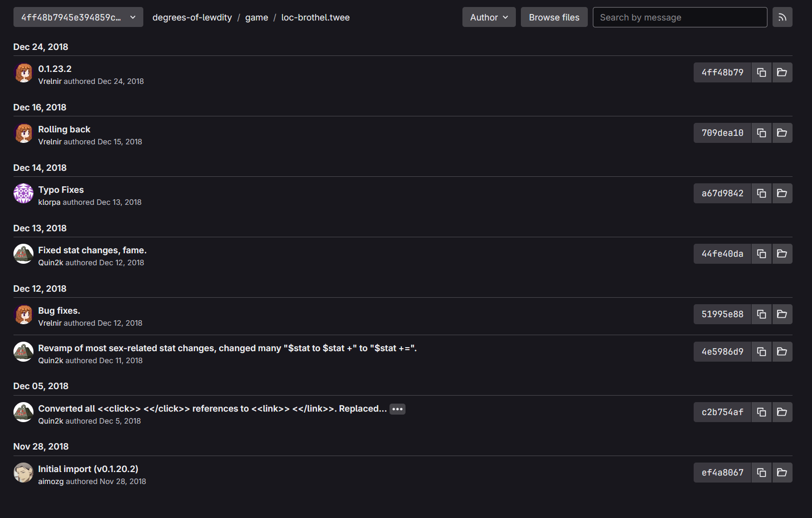The height and width of the screenshot is (518, 812).
Task: Open the Author filter dropdown
Action: pos(488,17)
